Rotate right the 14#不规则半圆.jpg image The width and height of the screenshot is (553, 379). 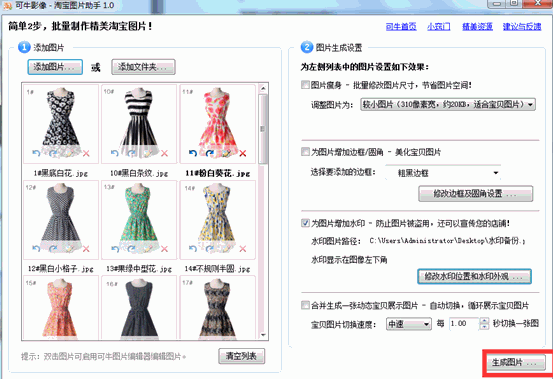tap(210, 249)
